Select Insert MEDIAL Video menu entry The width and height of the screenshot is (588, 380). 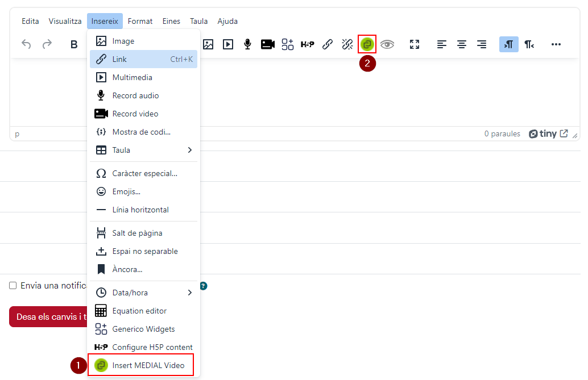pyautogui.click(x=141, y=365)
